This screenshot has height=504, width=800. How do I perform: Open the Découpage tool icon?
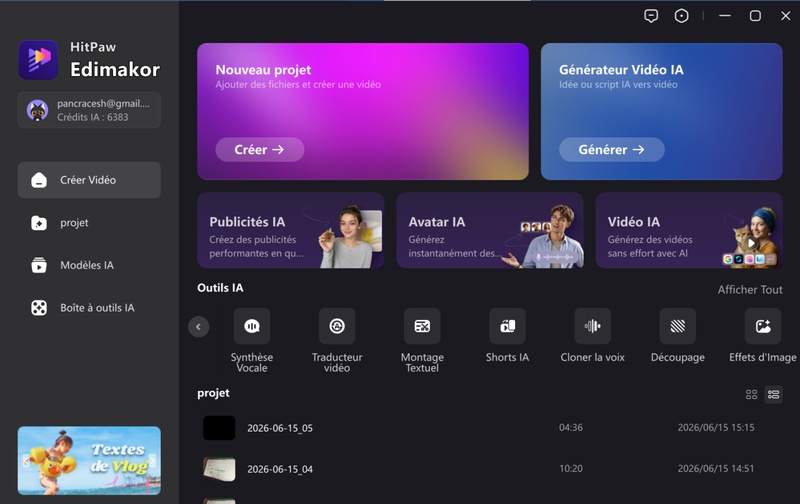click(678, 326)
